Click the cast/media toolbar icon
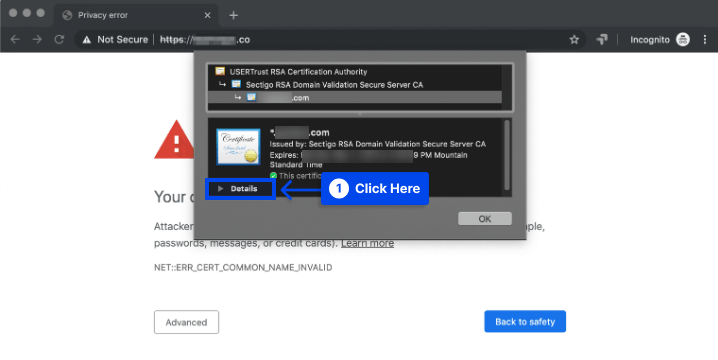The image size is (718, 360). (602, 40)
